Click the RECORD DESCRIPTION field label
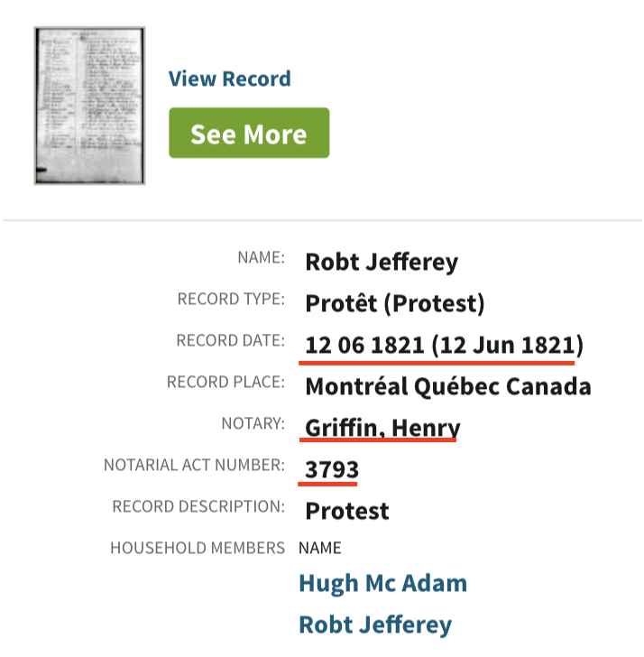Screen dimensions: 644x657 coord(198,506)
